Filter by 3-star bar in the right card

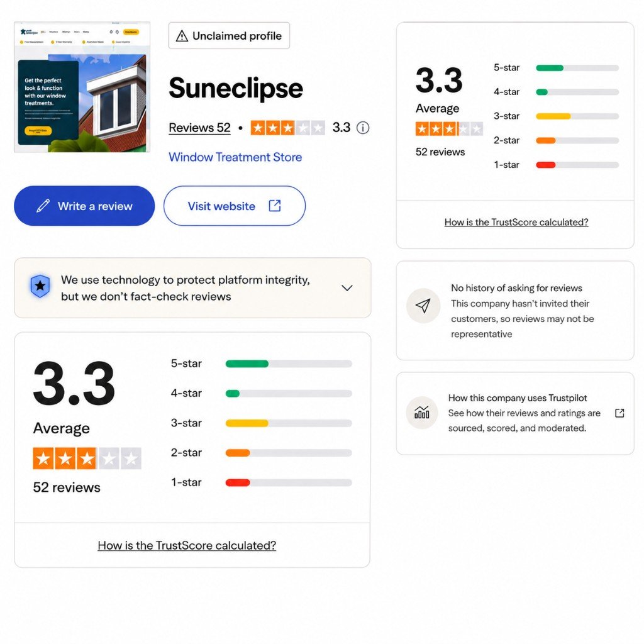(577, 116)
